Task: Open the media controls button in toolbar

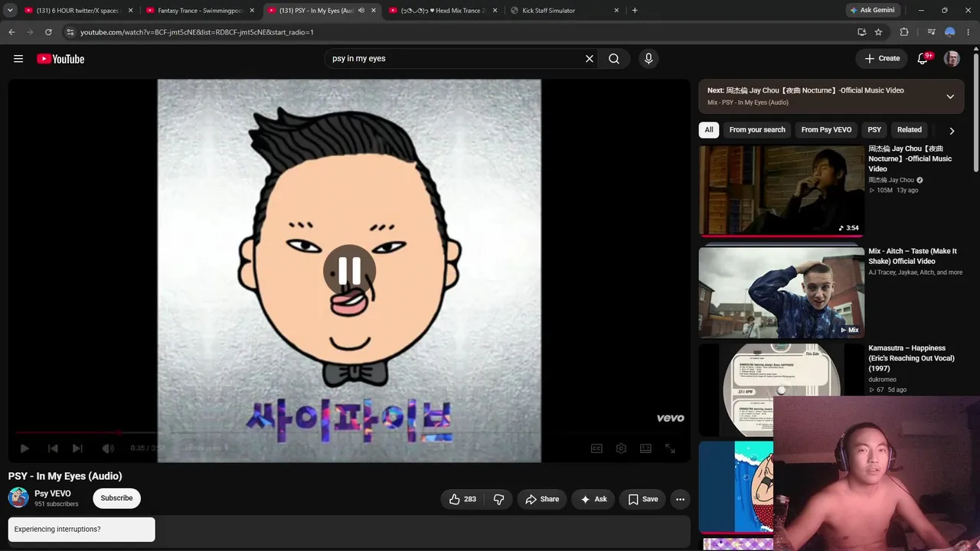Action: [931, 32]
